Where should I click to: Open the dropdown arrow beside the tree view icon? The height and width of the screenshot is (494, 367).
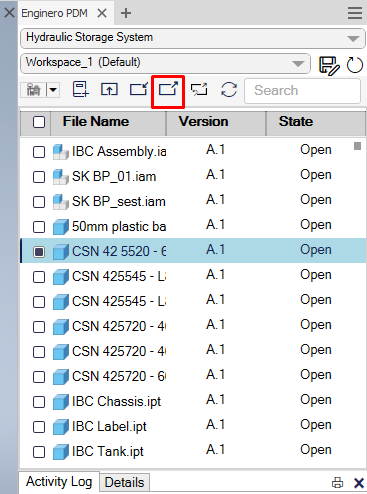click(x=53, y=90)
